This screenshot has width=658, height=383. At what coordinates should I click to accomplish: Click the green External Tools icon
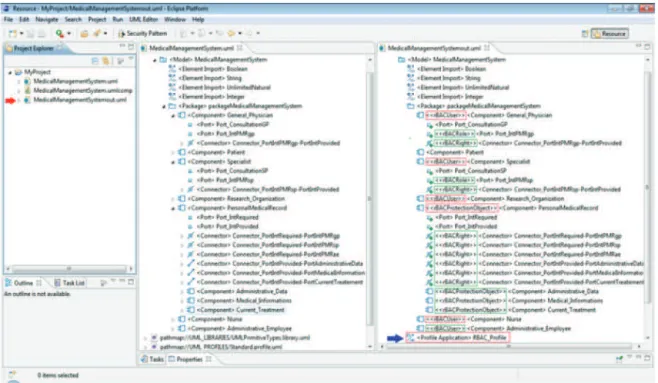(x=60, y=33)
